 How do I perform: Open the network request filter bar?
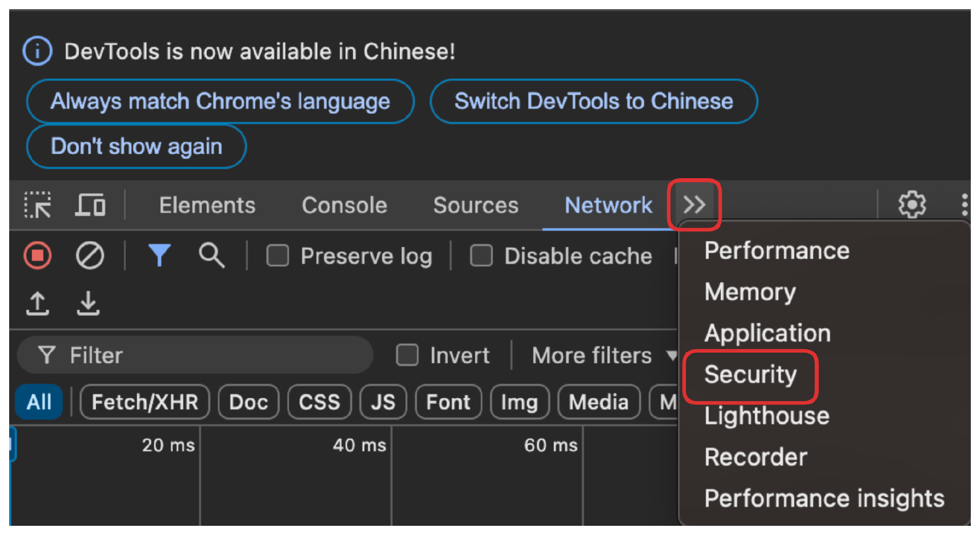(159, 255)
